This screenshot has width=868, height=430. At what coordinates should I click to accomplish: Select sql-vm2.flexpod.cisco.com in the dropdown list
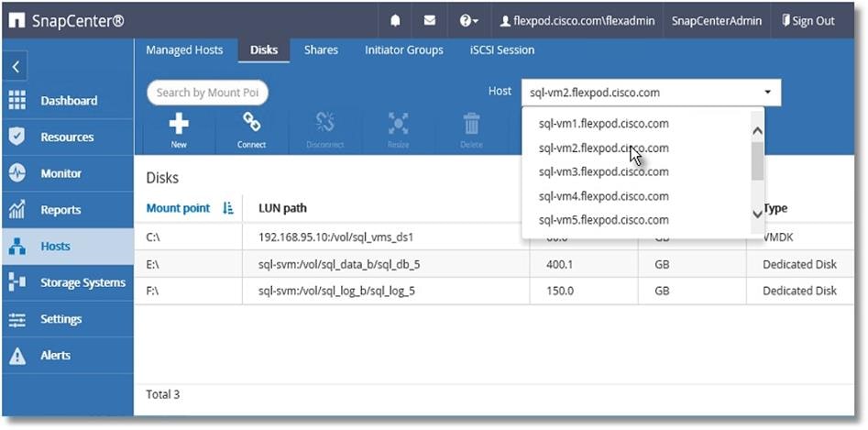click(x=603, y=148)
